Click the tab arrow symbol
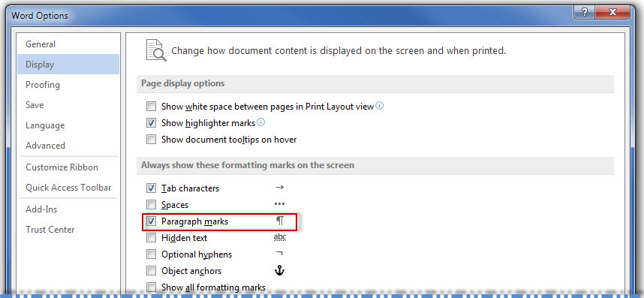Screen dimensions: 644x298 click(x=280, y=188)
